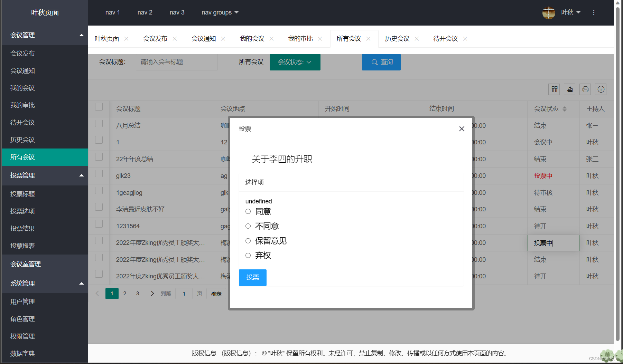
Task: Go to previous page arrow
Action: tap(97, 294)
